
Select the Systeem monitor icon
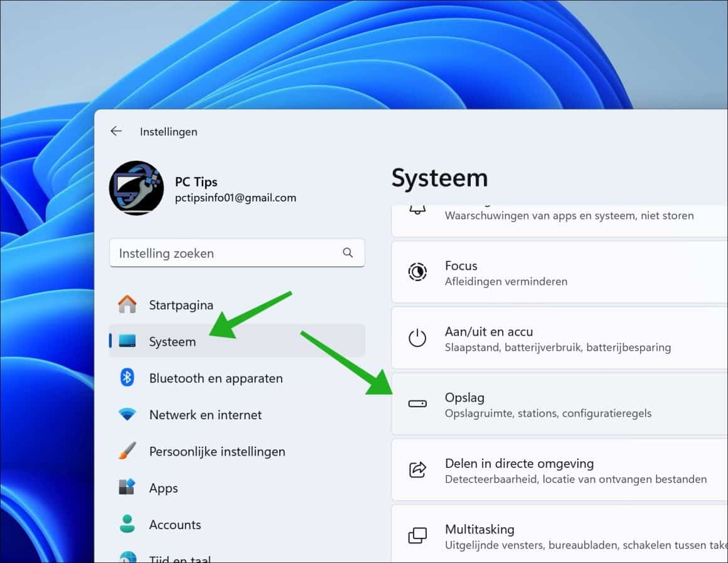[x=128, y=341]
